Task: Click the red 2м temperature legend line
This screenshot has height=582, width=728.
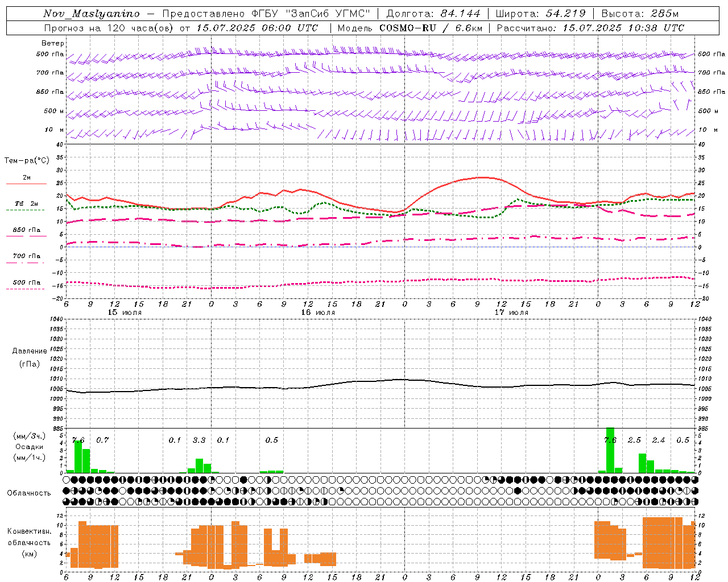Action: 26,184
